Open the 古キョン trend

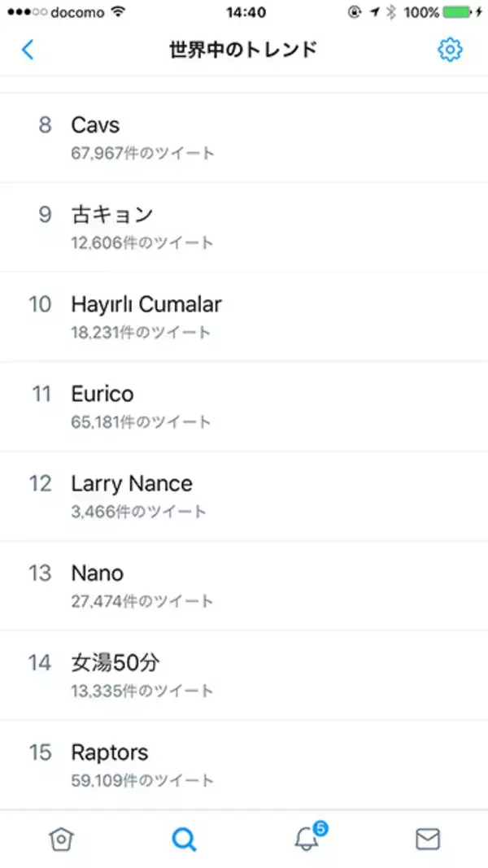pos(112,215)
